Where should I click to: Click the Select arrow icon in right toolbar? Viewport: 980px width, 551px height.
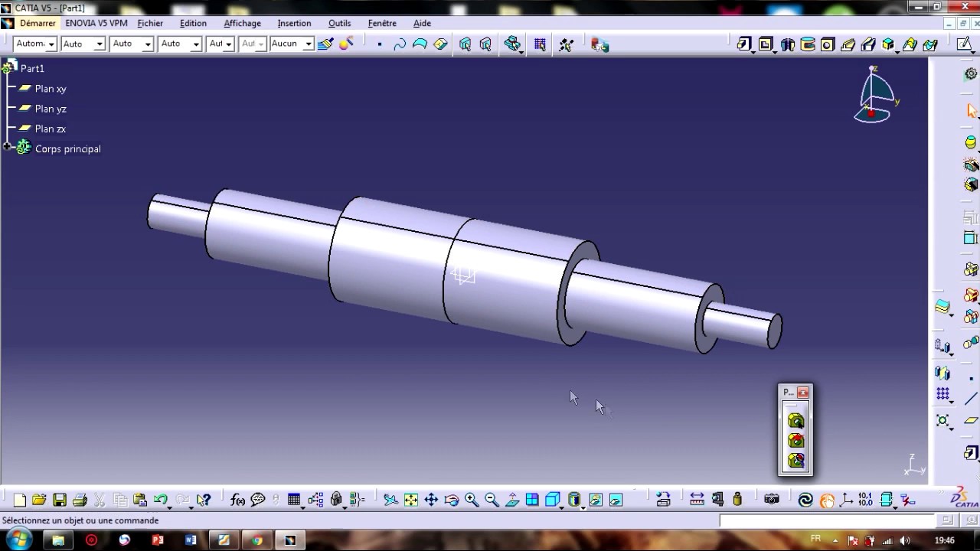click(972, 111)
